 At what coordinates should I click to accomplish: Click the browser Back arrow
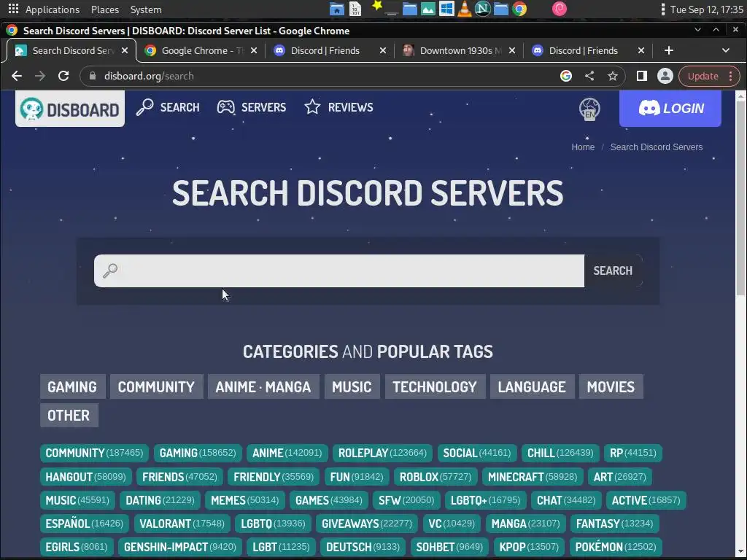coord(17,76)
